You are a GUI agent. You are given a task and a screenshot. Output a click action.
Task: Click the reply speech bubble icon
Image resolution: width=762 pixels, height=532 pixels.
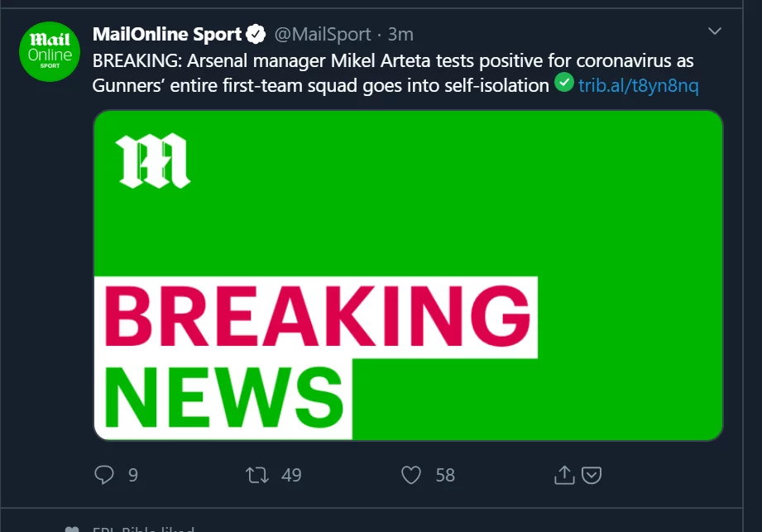click(x=104, y=475)
